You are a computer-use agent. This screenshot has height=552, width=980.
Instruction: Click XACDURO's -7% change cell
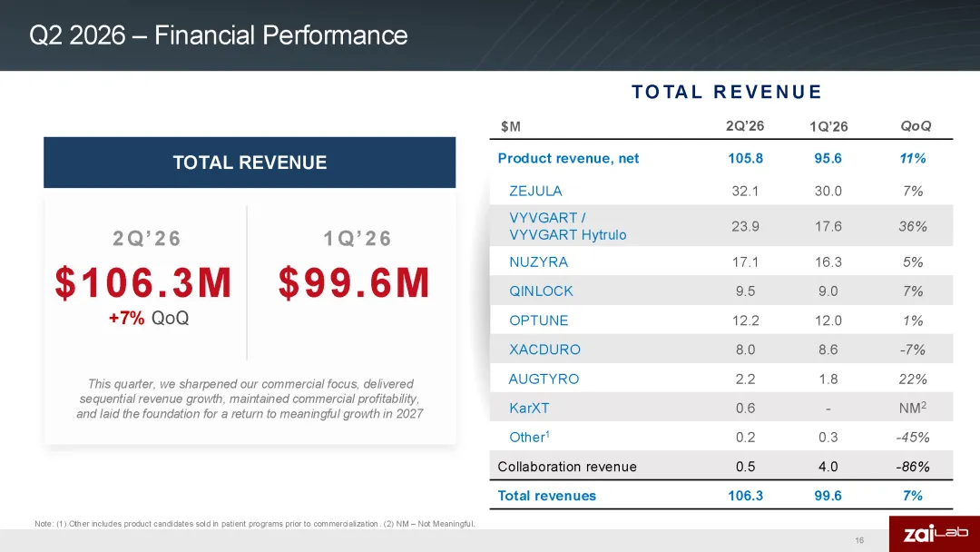point(913,350)
